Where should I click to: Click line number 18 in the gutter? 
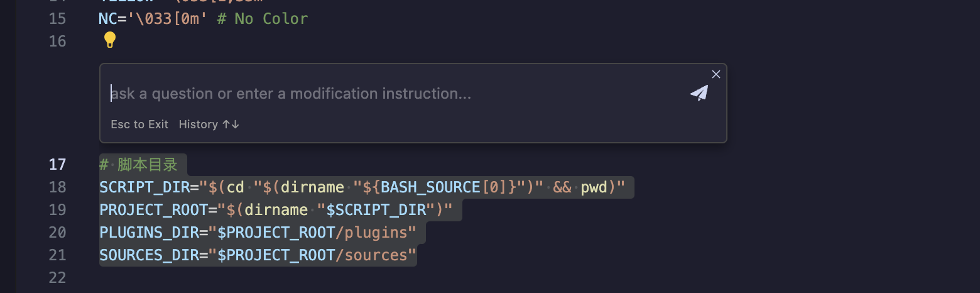tap(57, 187)
